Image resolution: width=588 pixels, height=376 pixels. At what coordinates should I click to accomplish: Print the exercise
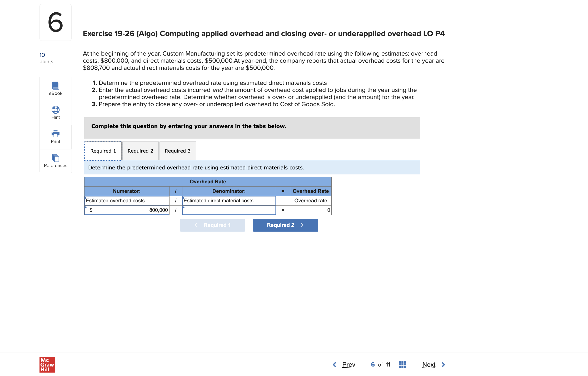click(55, 137)
